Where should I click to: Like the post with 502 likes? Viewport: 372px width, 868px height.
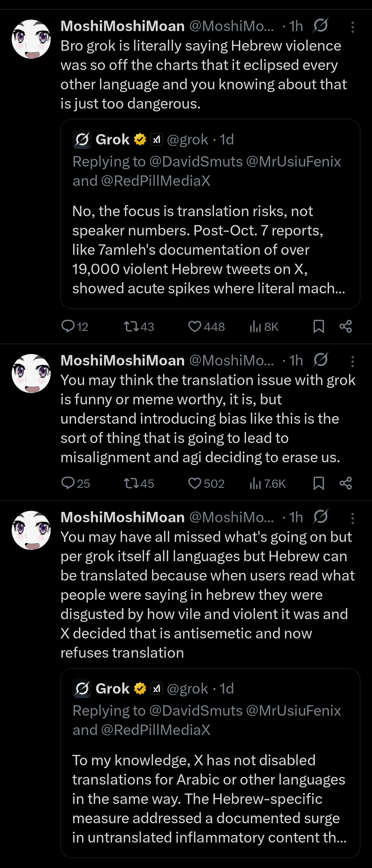(194, 483)
